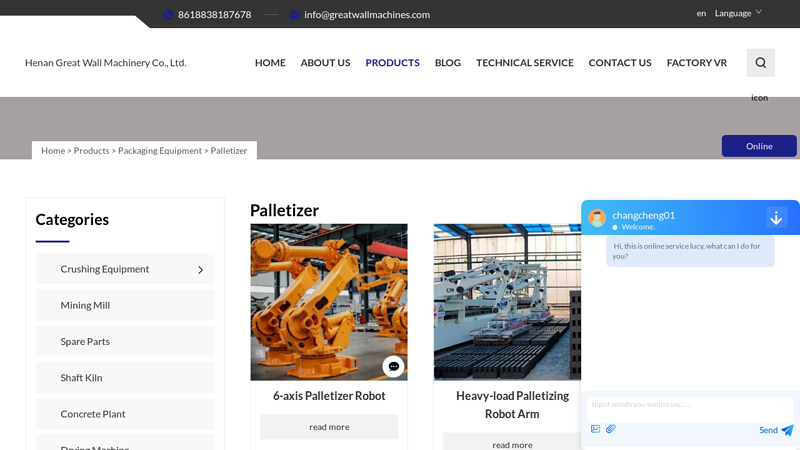
Task: Open the Heavy-load Palletizing Robot Arm image
Action: 507,302
